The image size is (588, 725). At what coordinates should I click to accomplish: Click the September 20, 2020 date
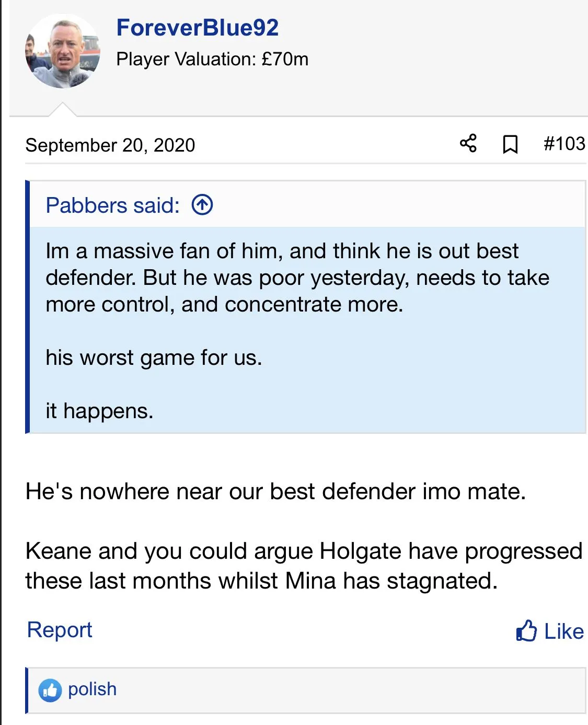point(110,145)
